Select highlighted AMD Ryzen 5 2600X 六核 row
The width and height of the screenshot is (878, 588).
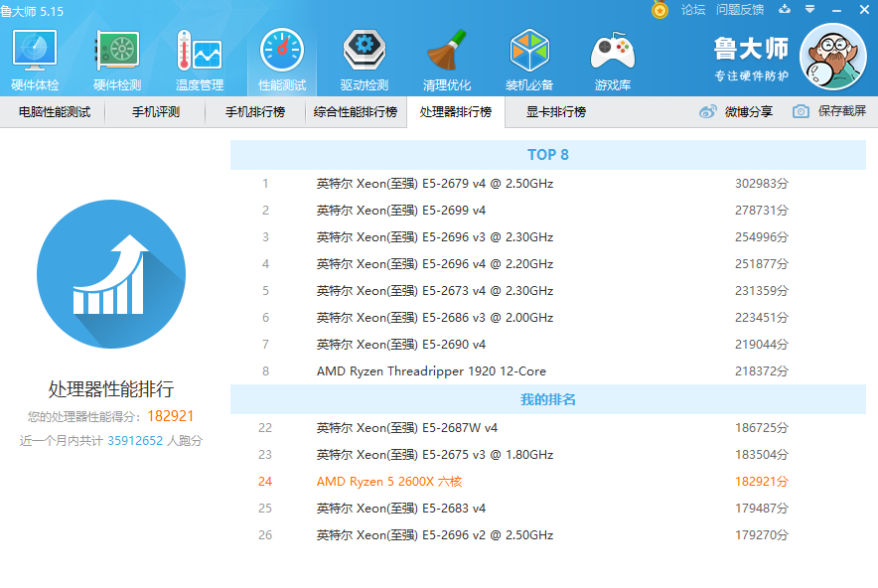[547, 482]
